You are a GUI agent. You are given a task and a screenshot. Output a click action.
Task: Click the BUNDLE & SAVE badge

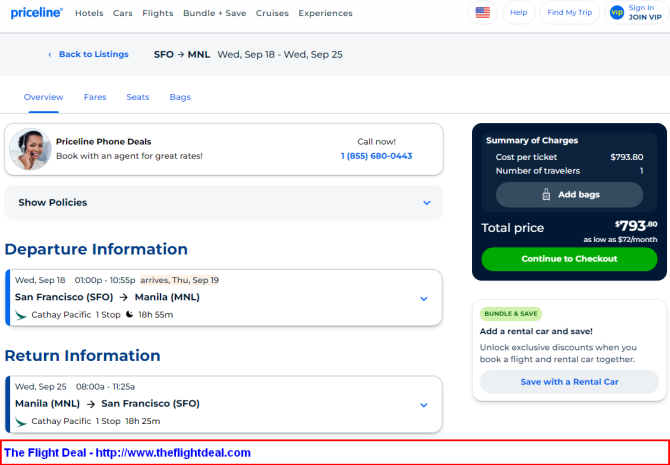(511, 314)
